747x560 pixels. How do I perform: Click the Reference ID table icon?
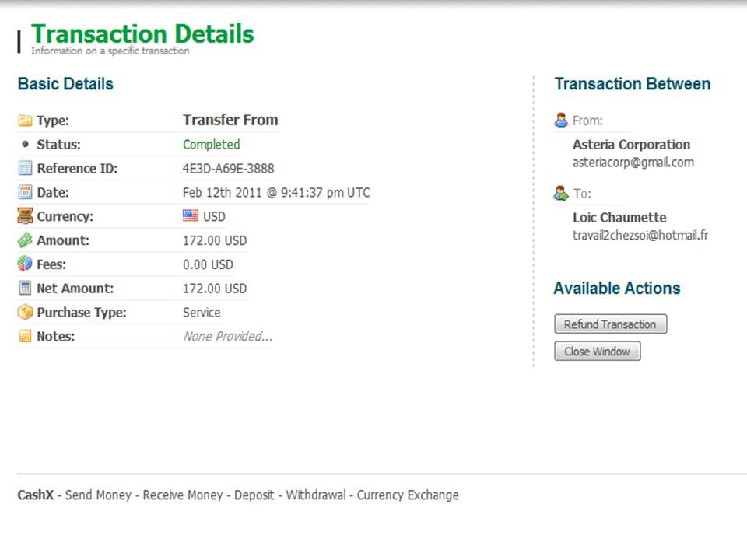(25, 168)
